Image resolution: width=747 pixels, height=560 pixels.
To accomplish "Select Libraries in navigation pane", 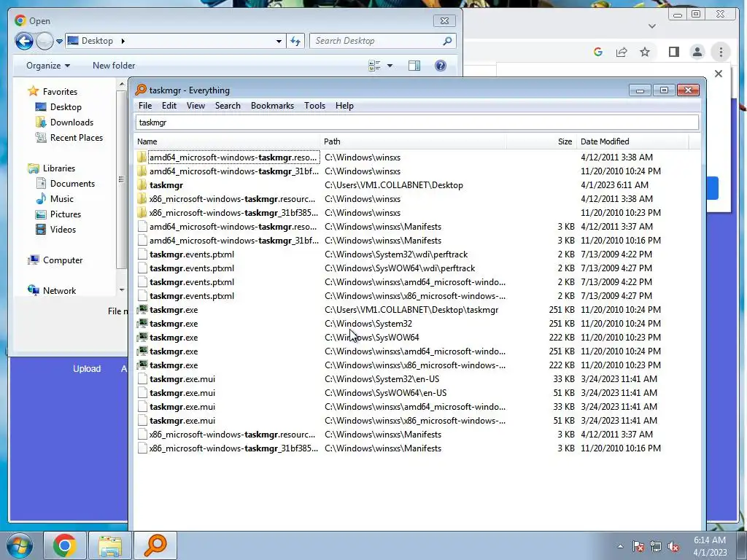I will pyautogui.click(x=58, y=168).
